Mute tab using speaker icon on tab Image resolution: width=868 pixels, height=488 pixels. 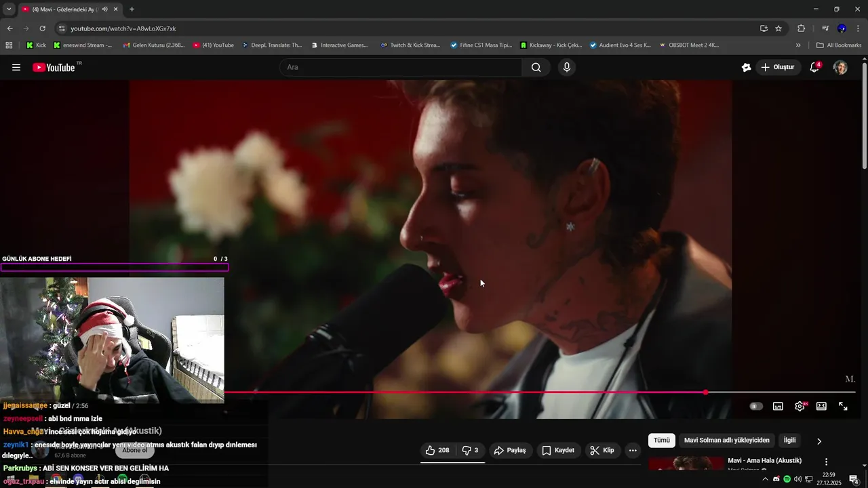coord(104,9)
